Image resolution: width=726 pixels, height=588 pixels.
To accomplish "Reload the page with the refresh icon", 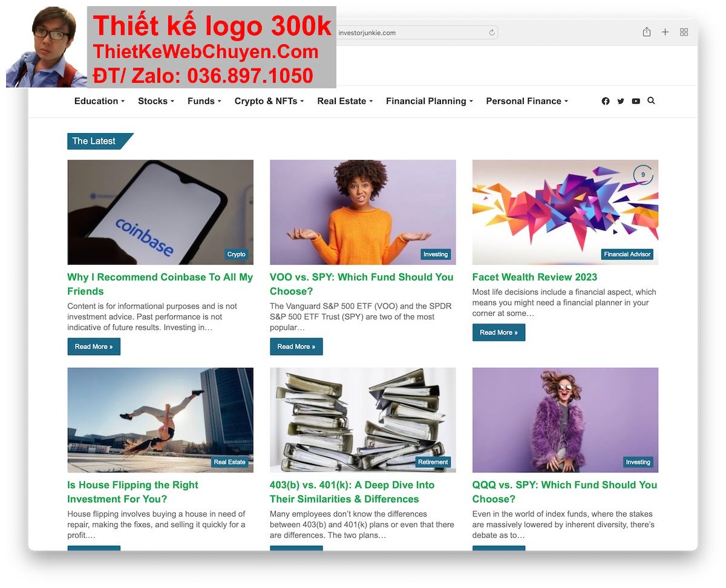I will pos(492,33).
